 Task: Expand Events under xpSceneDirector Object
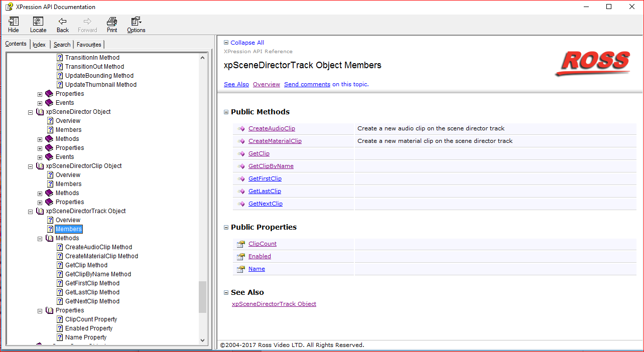pos(40,157)
